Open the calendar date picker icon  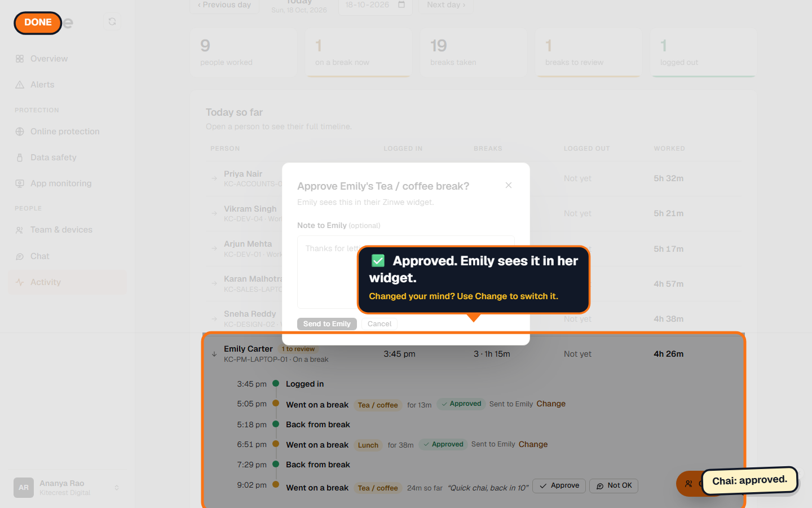click(401, 5)
